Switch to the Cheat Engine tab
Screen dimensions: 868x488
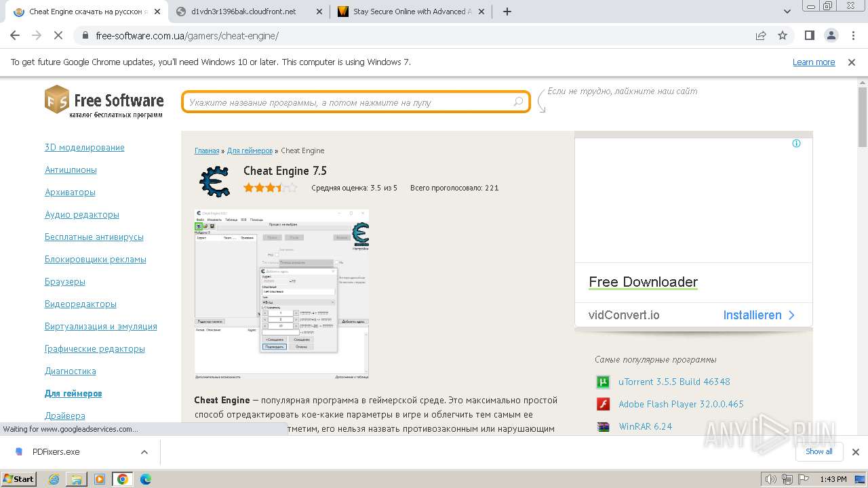86,12
